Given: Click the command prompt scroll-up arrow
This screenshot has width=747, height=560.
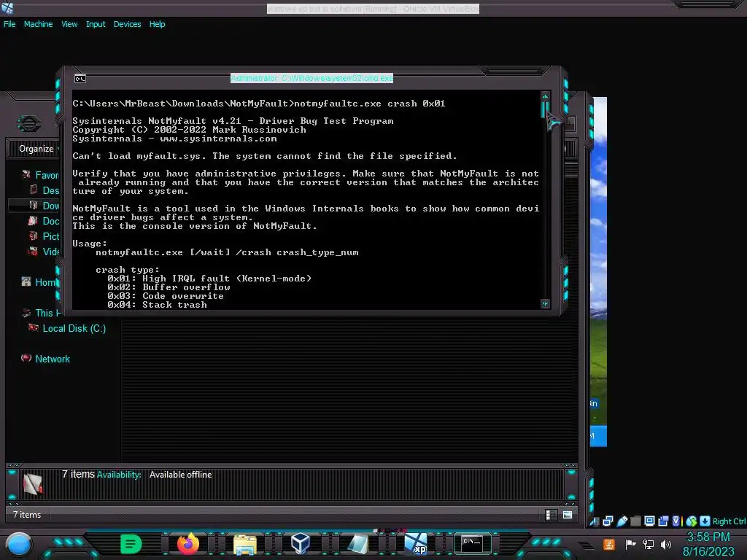Looking at the screenshot, I should tap(545, 96).
